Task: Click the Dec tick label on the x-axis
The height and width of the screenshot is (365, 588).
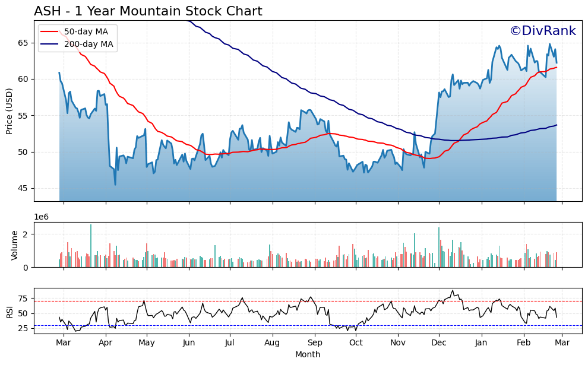Action: pyautogui.click(x=440, y=343)
